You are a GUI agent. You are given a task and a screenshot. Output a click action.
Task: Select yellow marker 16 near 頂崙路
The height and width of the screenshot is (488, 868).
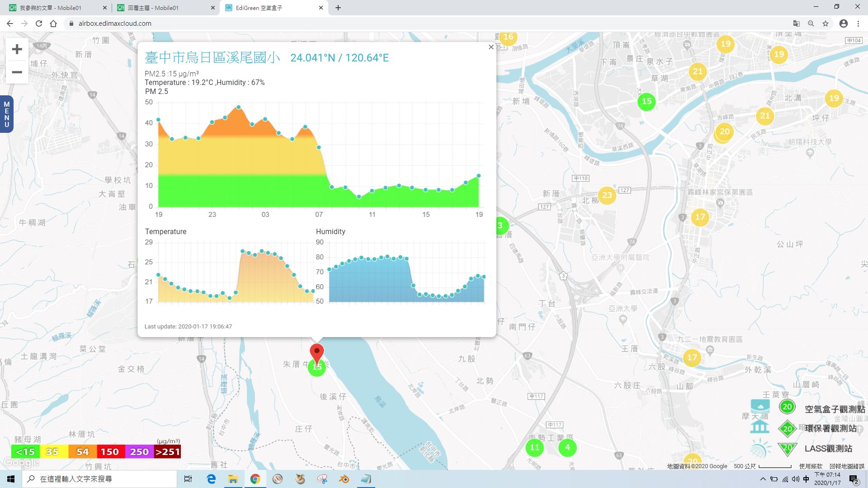click(509, 37)
